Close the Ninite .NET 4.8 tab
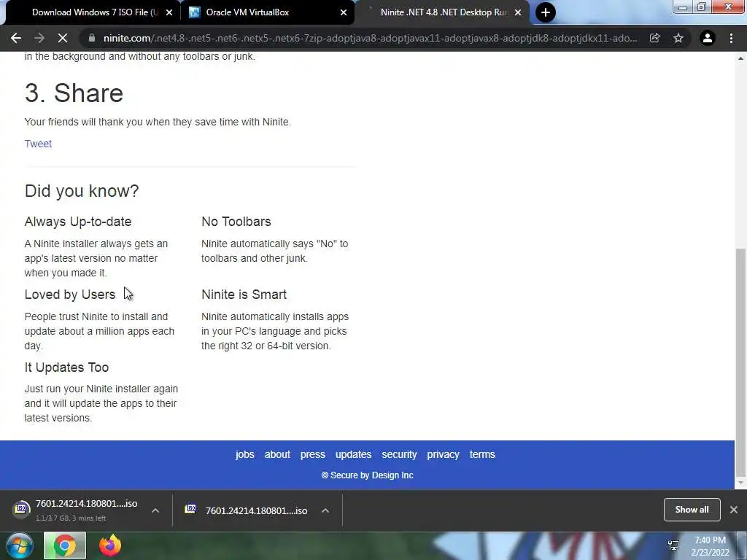The height and width of the screenshot is (560, 747). 518,12
